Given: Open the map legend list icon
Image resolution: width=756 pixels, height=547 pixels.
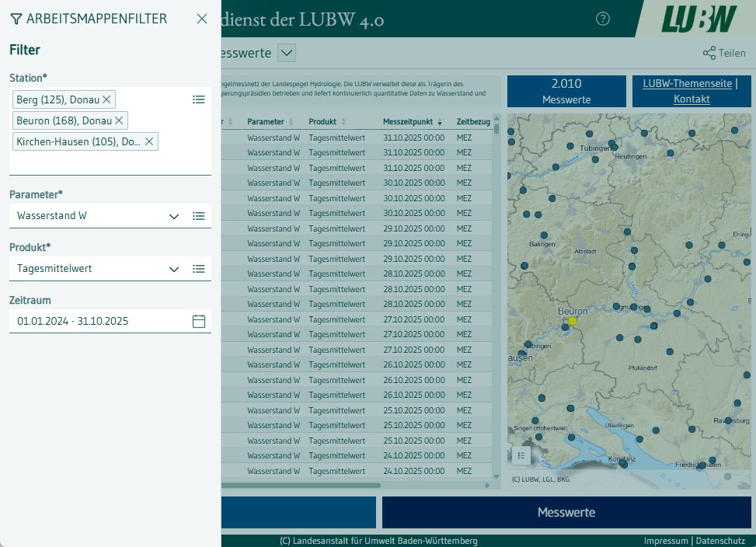Looking at the screenshot, I should click(x=521, y=455).
